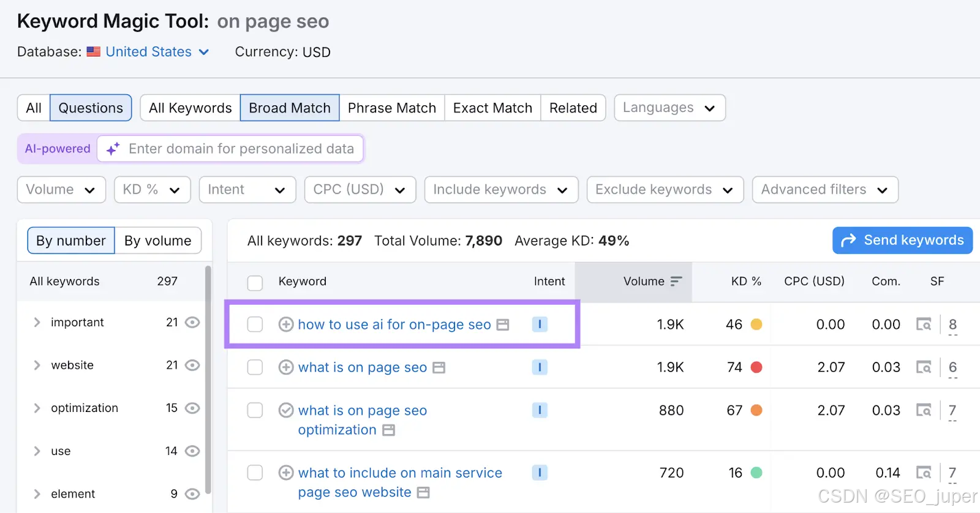The image size is (980, 513).
Task: Check the box for 'what is on page seo'
Action: click(255, 367)
